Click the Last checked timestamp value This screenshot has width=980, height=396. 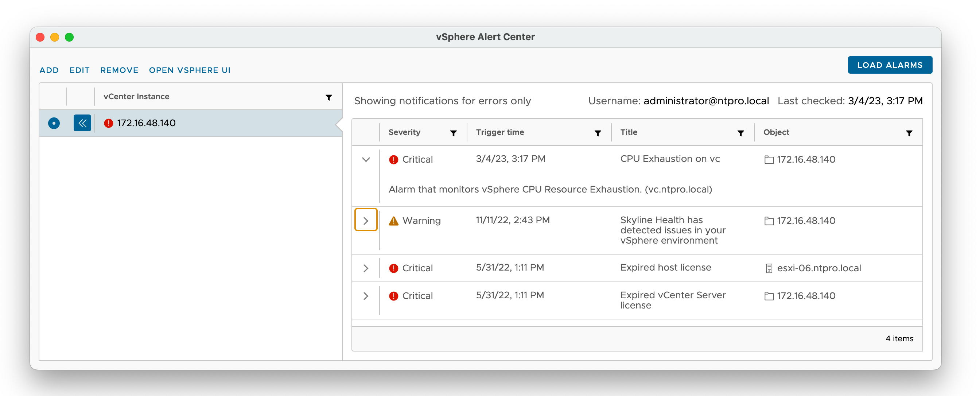point(885,101)
